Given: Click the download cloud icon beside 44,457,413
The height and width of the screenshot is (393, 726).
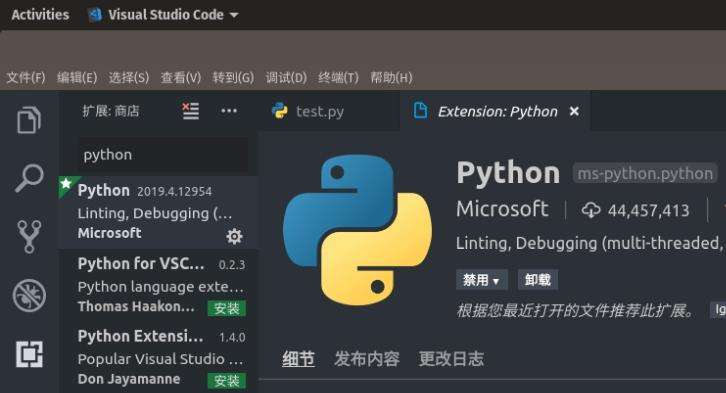Looking at the screenshot, I should [591, 210].
